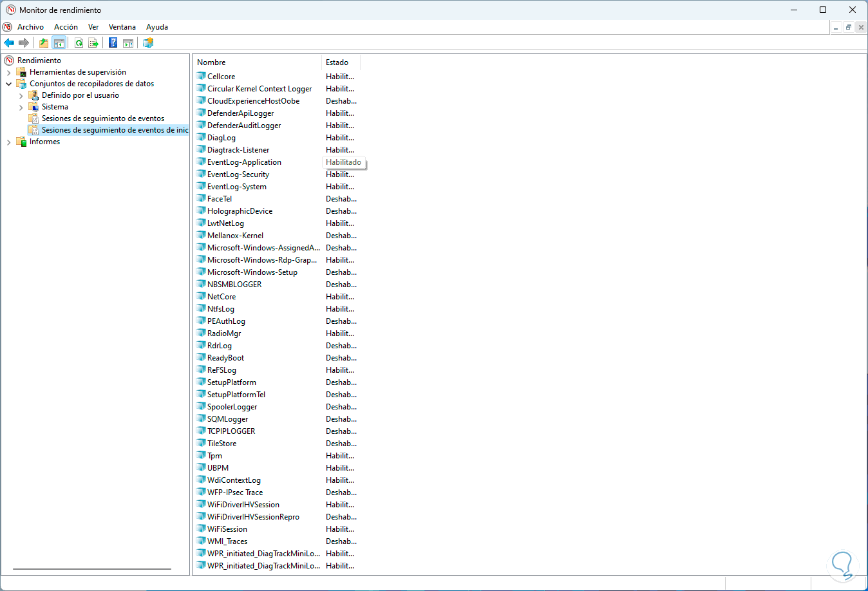This screenshot has width=868, height=591.
Task: Click the icon beside FaceTel
Action: click(x=201, y=199)
